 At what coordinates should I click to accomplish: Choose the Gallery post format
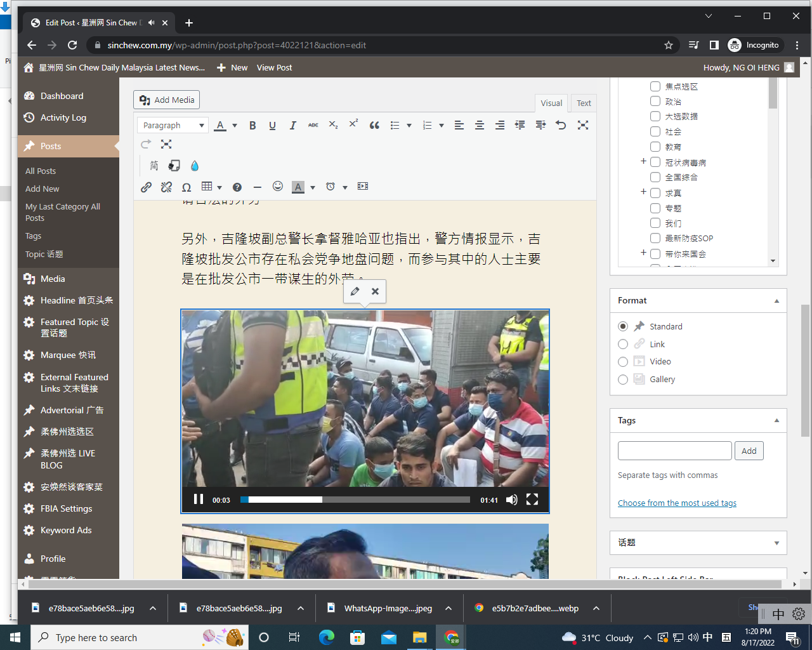tap(623, 380)
